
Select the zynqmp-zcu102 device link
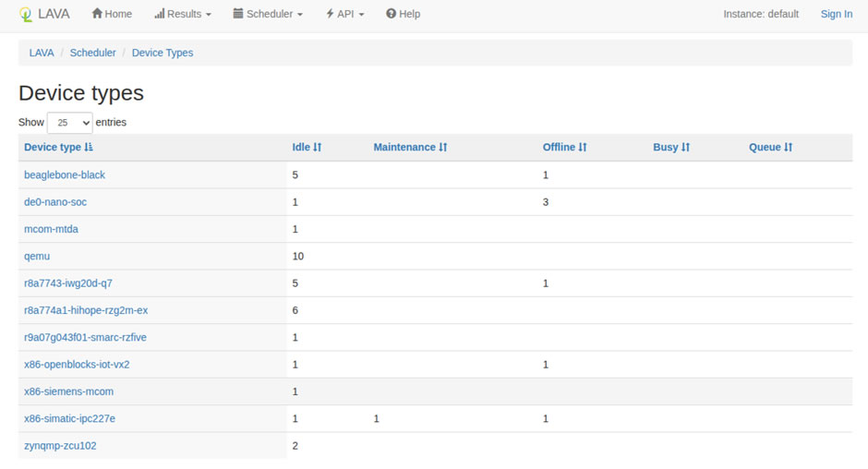(60, 446)
